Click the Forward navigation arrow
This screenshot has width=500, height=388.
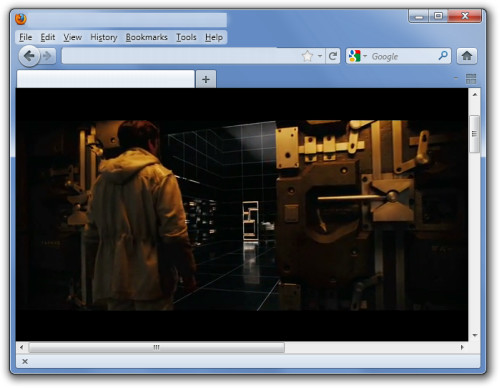[48, 56]
